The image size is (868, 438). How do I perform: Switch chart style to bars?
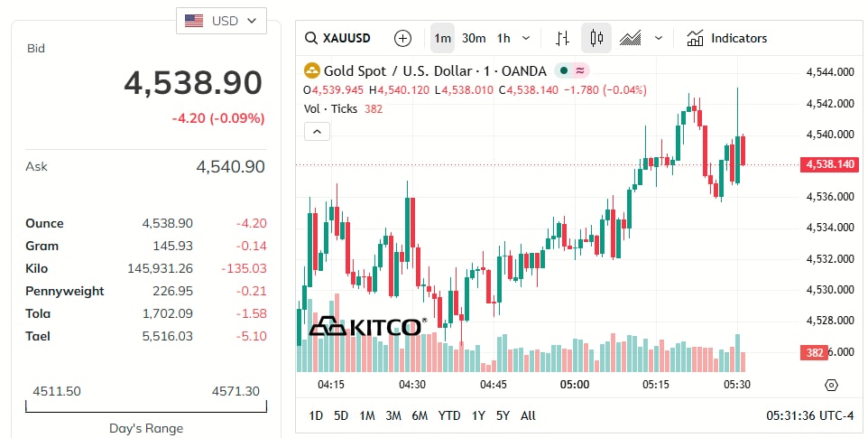562,38
